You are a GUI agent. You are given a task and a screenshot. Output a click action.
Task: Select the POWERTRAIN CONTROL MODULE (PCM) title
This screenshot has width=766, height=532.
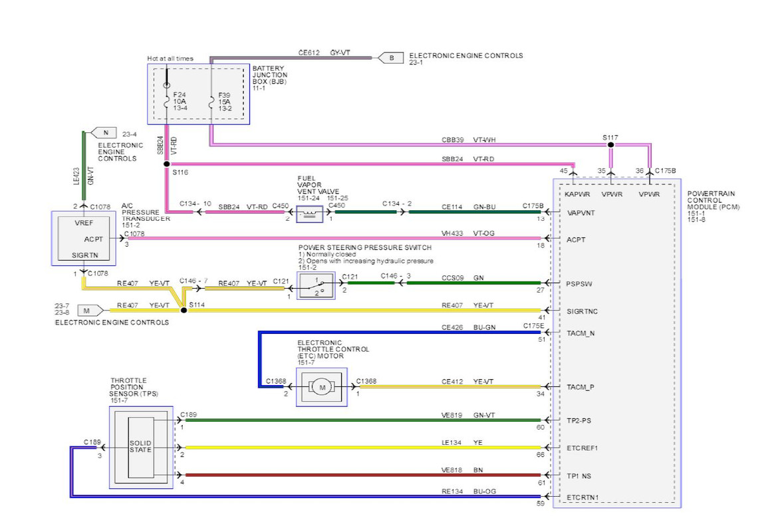click(713, 200)
